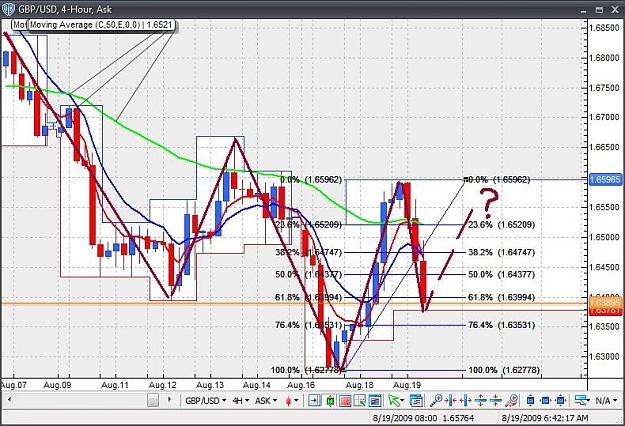Click the Aug.18 date label on time axis
Screen dimensions: 625x426
(360, 385)
